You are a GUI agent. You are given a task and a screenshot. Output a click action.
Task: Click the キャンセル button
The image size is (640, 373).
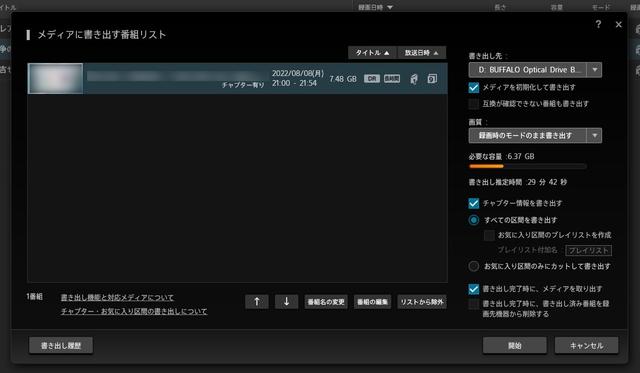click(x=586, y=345)
